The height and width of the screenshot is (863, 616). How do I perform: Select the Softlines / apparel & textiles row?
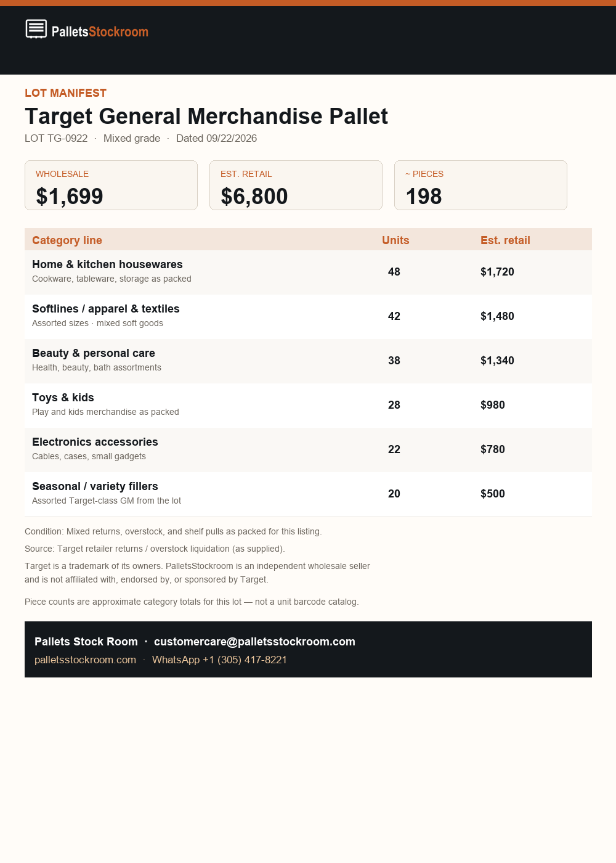[308, 316]
